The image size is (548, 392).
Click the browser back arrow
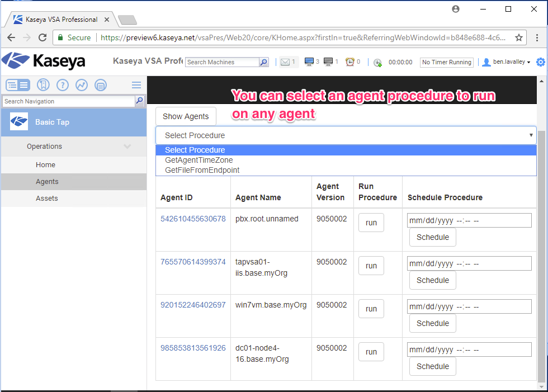11,37
